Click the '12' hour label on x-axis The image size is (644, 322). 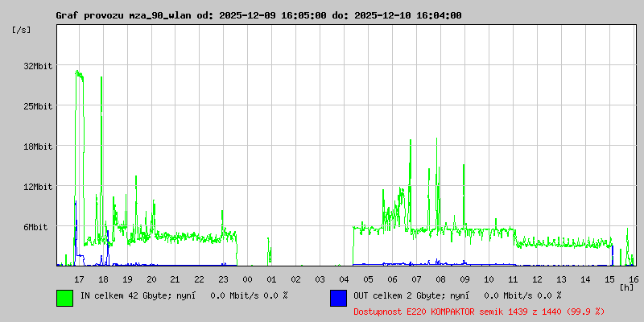point(537,279)
